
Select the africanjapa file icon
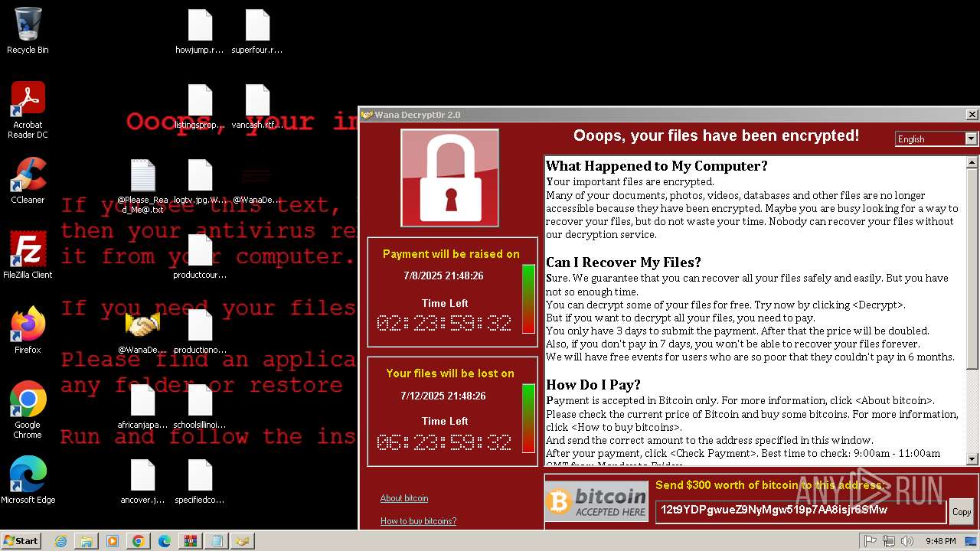(142, 407)
